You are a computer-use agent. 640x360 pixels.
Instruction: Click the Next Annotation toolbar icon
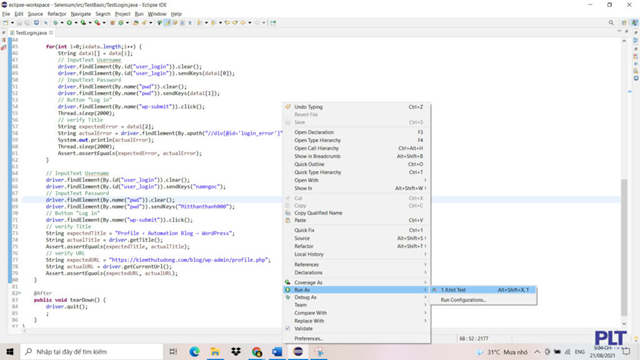199,23
